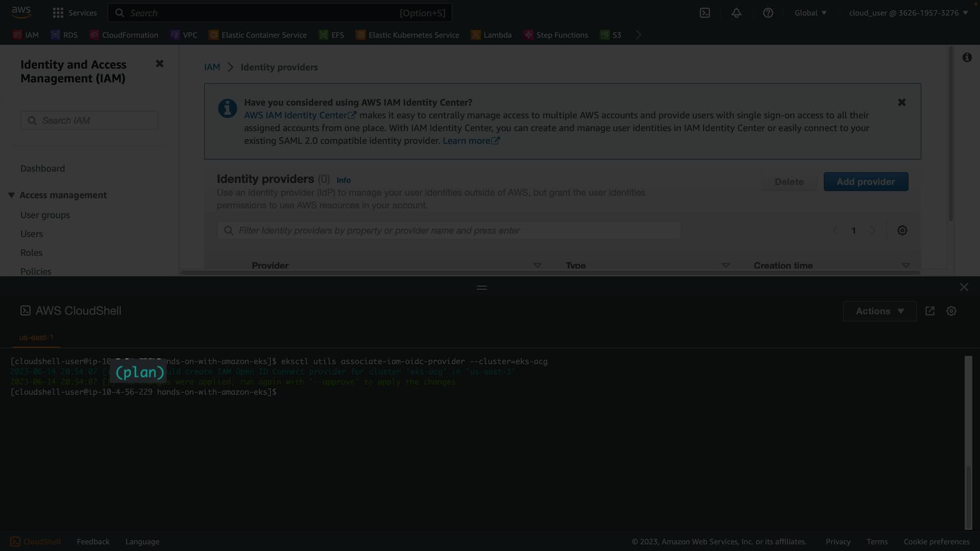The height and width of the screenshot is (551, 980).
Task: Open the help question mark menu
Action: click(x=768, y=13)
